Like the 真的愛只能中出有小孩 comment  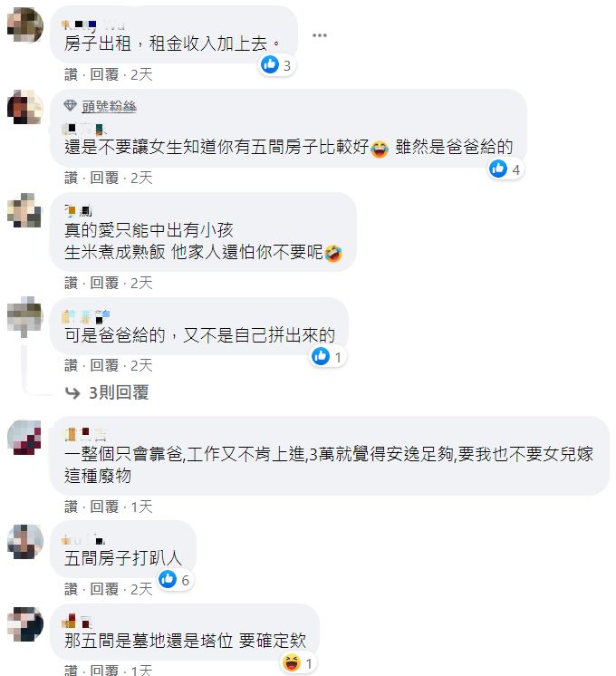pos(71,284)
